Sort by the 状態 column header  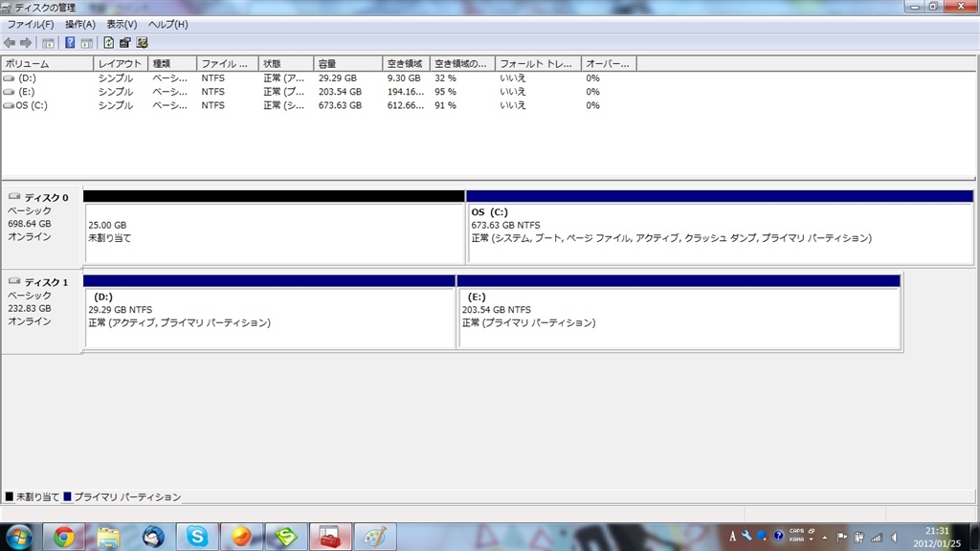coord(285,64)
